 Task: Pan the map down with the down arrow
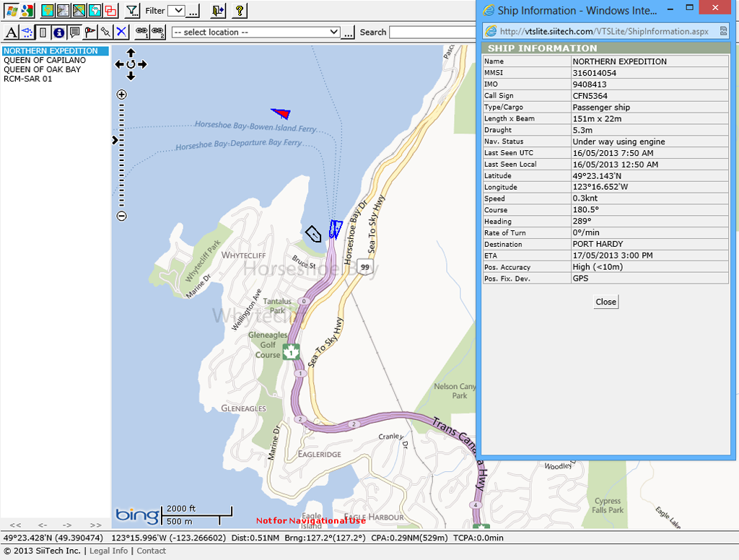[x=131, y=76]
